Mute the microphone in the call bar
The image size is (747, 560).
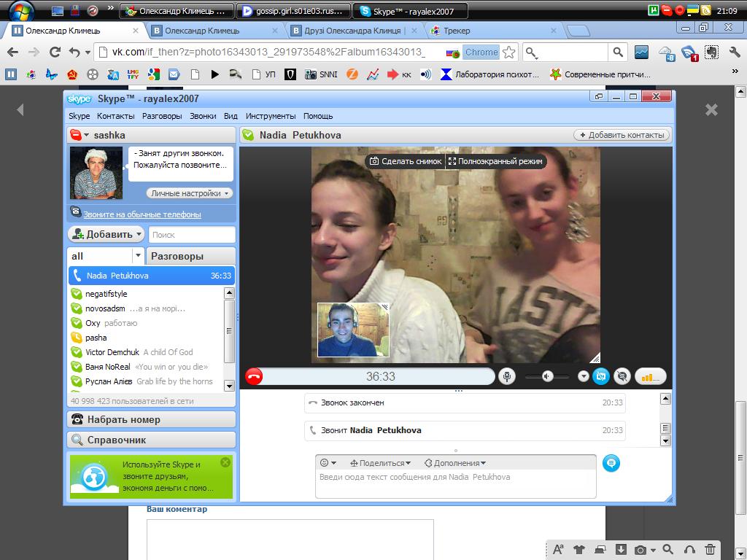pyautogui.click(x=507, y=376)
